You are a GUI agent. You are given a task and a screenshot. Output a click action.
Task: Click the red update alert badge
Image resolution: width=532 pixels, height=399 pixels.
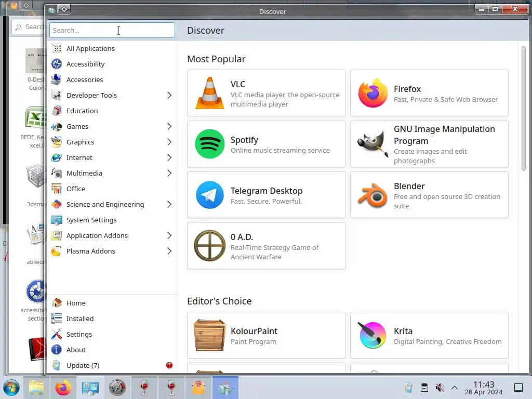pos(169,365)
